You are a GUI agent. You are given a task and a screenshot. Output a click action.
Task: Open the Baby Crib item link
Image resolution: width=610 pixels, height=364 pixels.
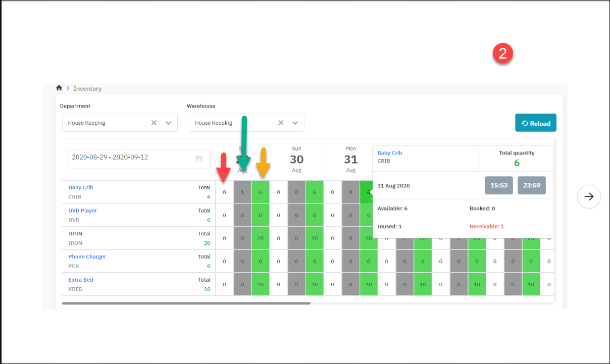[81, 187]
